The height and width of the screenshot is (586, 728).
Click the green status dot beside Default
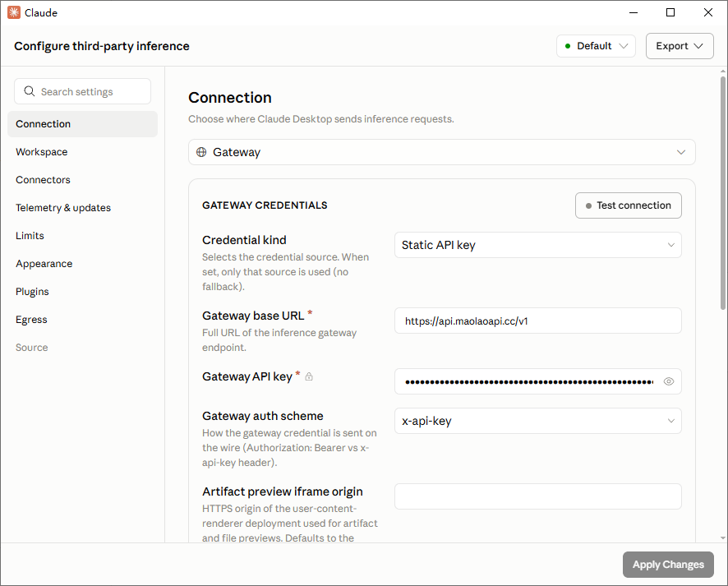pos(567,46)
